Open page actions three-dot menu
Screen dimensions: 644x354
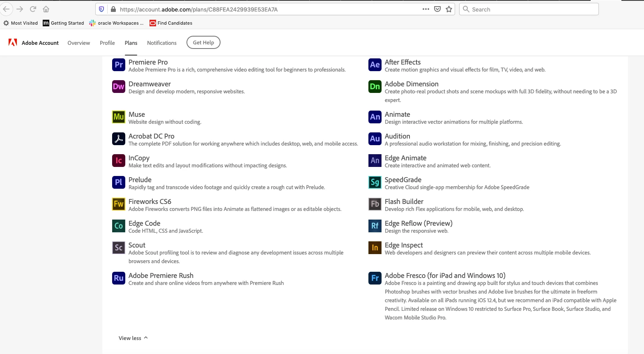pyautogui.click(x=426, y=9)
